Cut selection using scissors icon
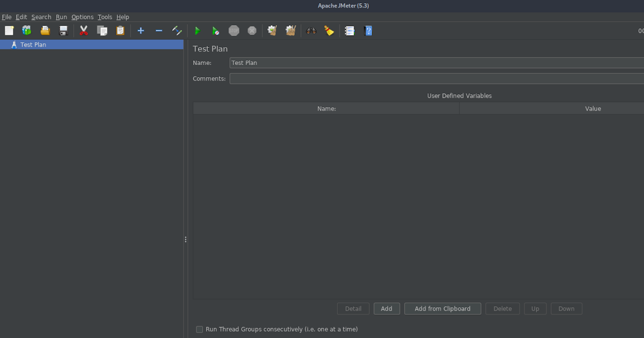The image size is (644, 338). pyautogui.click(x=84, y=31)
